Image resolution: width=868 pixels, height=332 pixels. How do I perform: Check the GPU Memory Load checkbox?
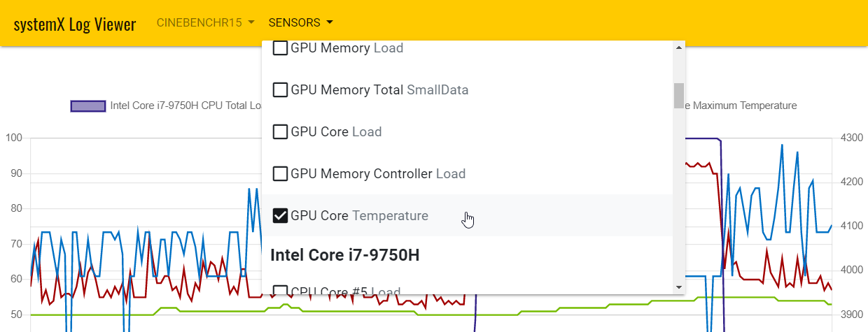pos(280,48)
